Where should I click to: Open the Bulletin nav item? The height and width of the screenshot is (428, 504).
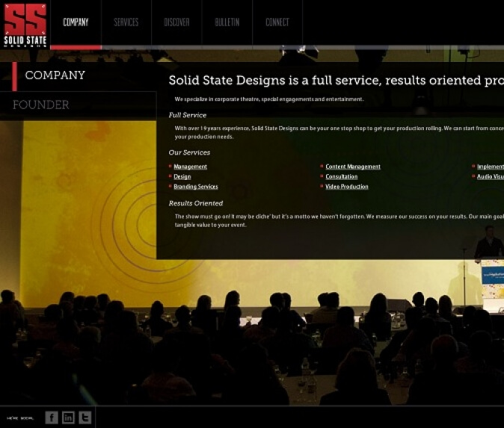227,22
